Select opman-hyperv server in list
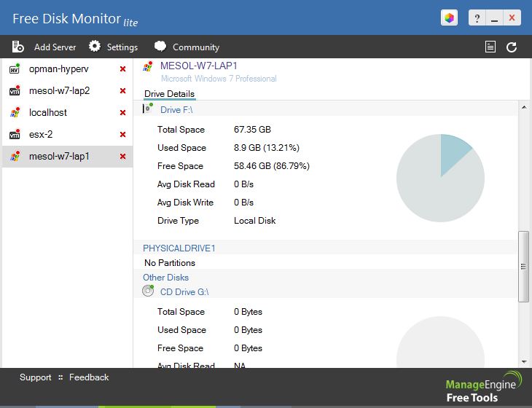The height and width of the screenshot is (408, 532). point(67,68)
